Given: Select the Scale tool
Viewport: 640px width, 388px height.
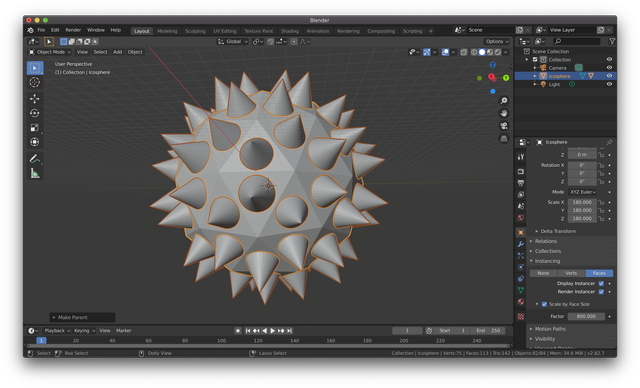Looking at the screenshot, I should pos(35,128).
